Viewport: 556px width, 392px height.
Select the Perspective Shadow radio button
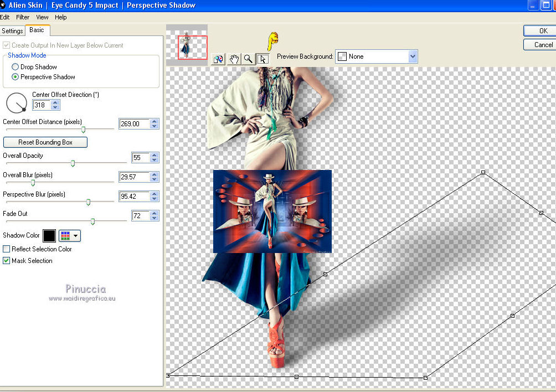pos(16,76)
